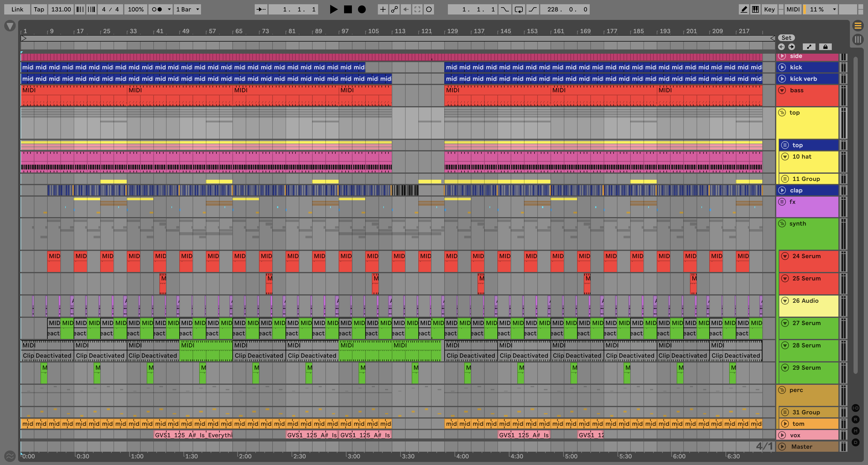Screen dimensions: 868x465
Task: Collapse the synth group track
Action: coord(782,223)
